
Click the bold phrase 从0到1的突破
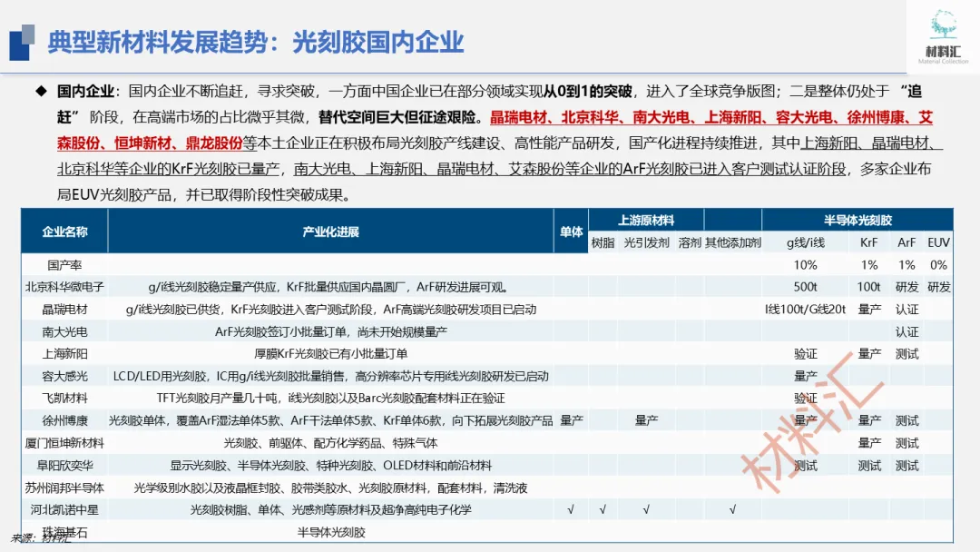(x=587, y=92)
